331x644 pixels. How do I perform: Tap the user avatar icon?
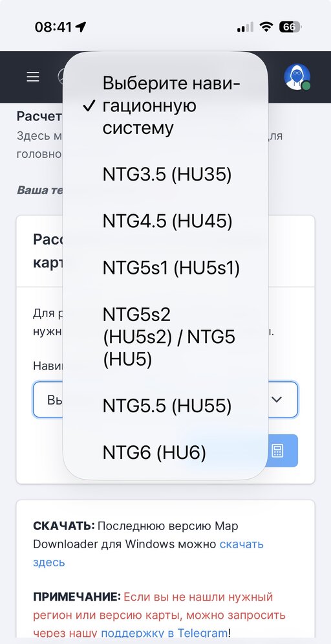297,76
